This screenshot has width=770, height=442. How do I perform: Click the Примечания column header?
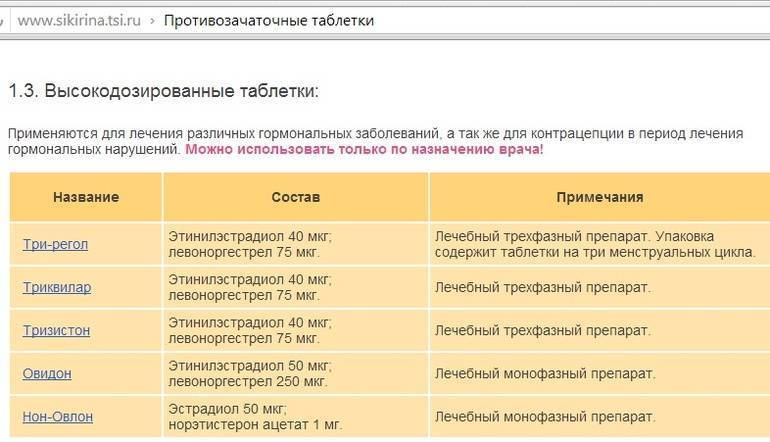tap(600, 197)
